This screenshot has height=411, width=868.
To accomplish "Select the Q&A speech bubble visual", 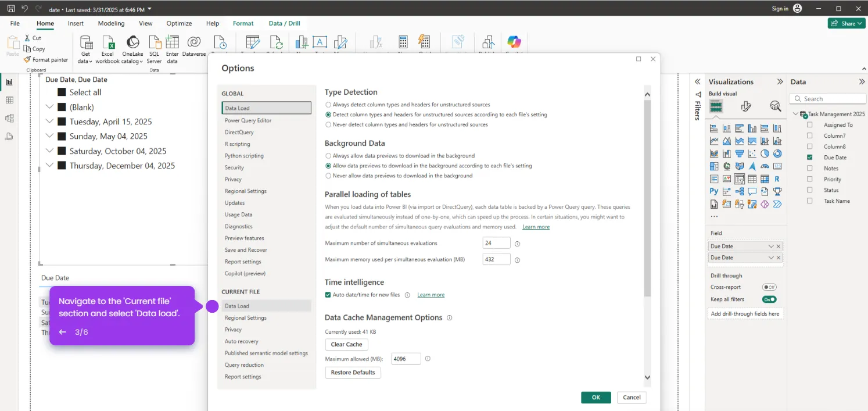I will click(752, 191).
